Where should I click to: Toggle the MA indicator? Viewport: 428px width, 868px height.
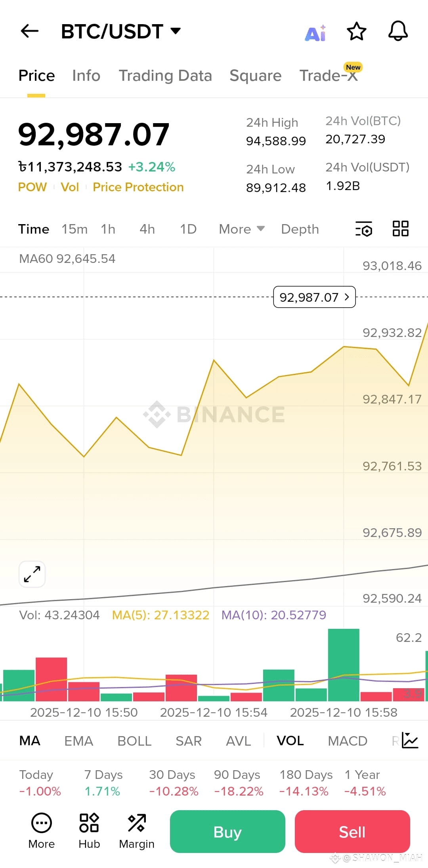tap(30, 740)
